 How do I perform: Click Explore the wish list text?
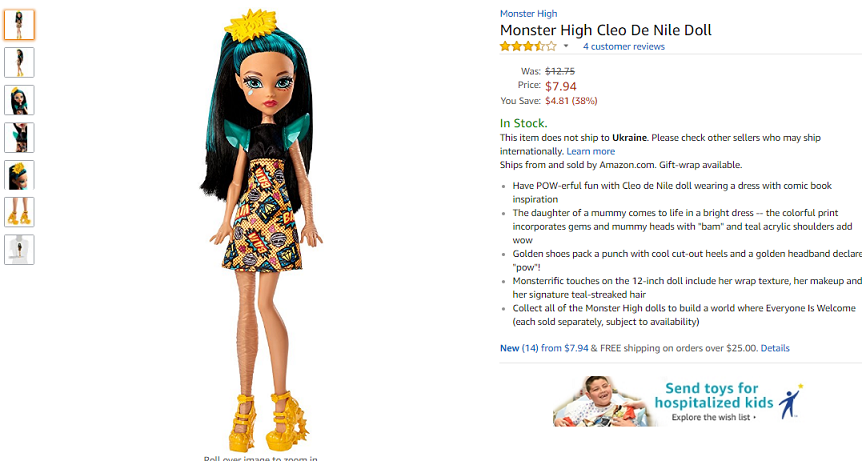point(713,417)
